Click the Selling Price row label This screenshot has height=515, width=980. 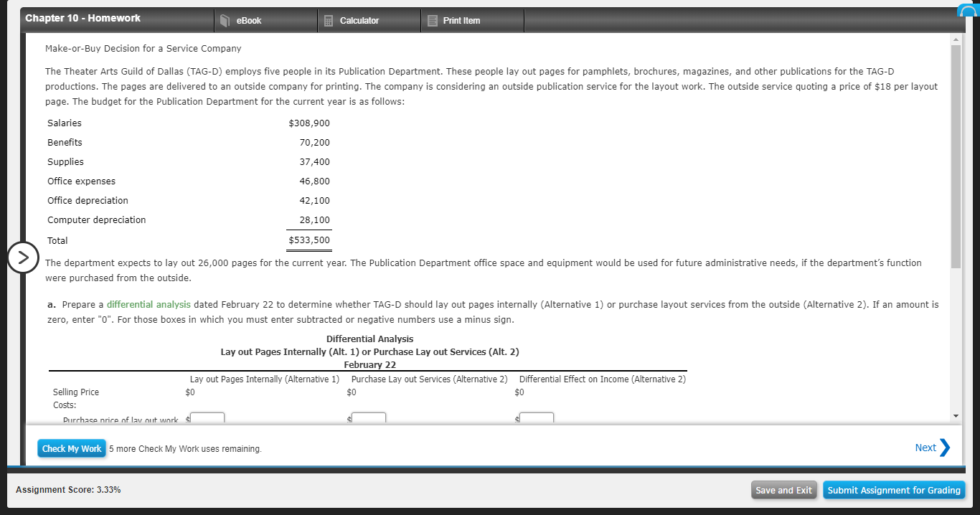[x=76, y=392]
